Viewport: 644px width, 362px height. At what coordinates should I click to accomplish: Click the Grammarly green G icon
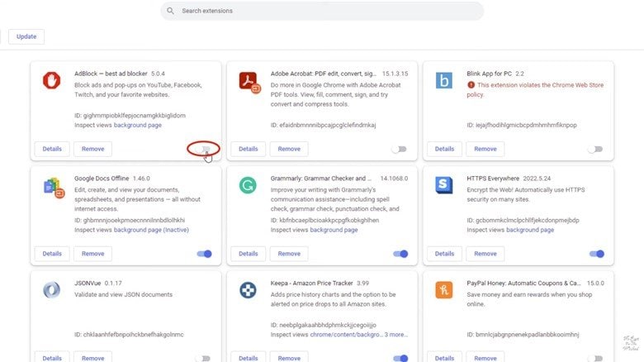click(x=248, y=185)
